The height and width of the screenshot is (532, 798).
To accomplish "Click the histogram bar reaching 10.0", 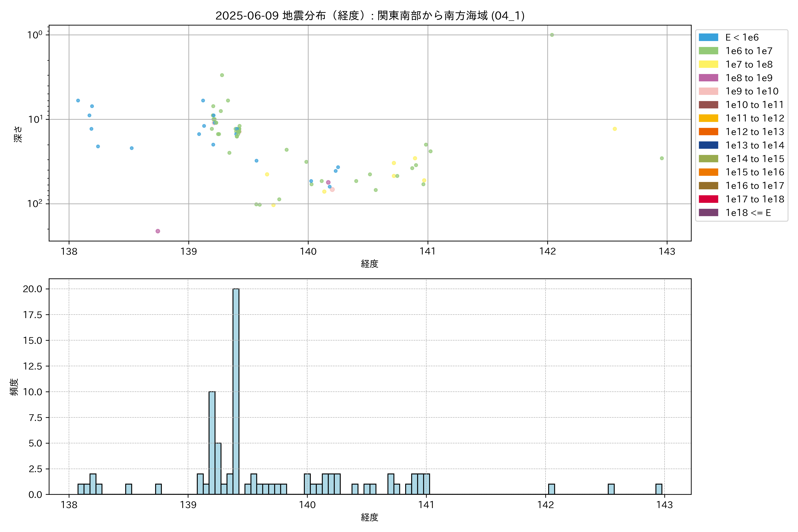I will [x=212, y=443].
